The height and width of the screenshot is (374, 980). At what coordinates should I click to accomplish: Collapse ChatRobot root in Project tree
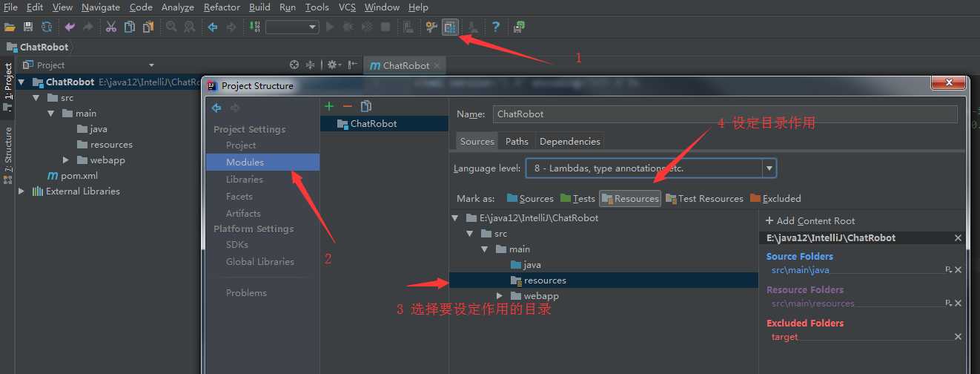(21, 82)
